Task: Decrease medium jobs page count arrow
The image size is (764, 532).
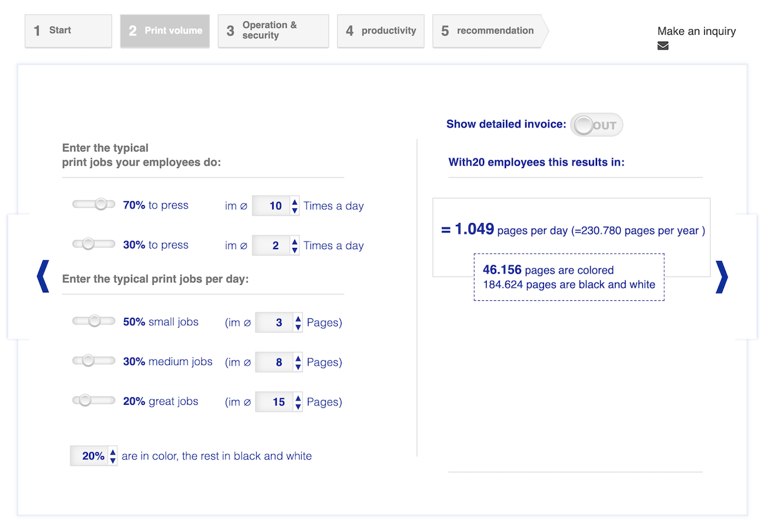Action: [x=298, y=366]
